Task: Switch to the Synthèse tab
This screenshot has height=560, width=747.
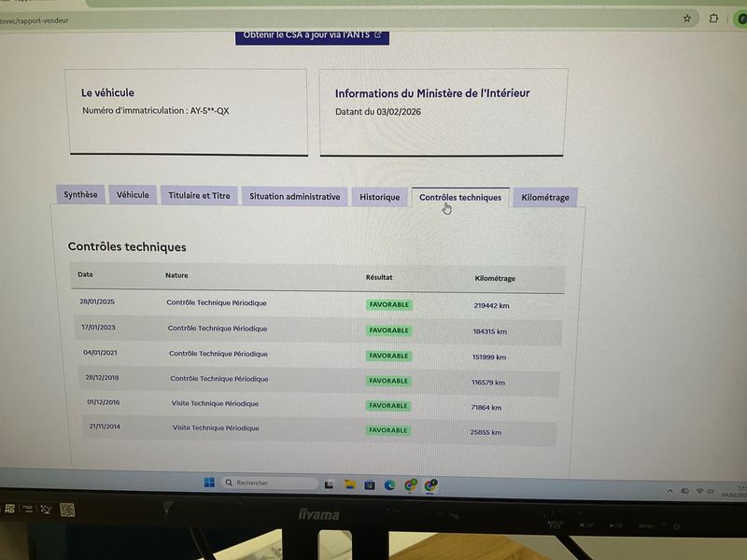Action: coord(80,195)
